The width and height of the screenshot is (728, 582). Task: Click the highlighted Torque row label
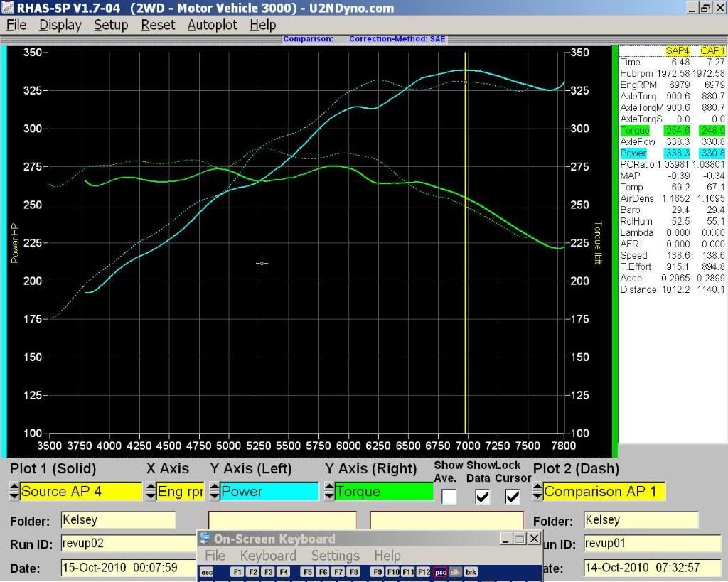[634, 131]
